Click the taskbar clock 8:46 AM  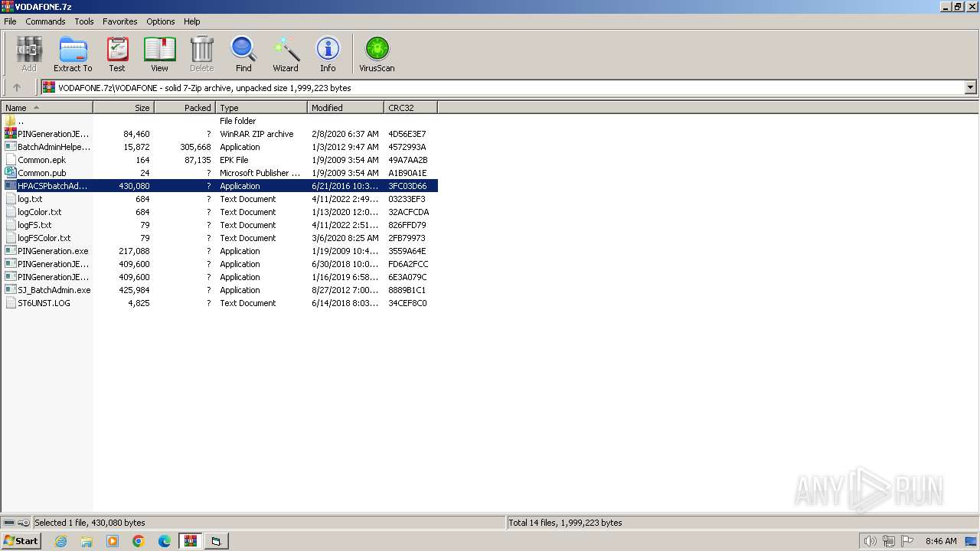pos(941,541)
